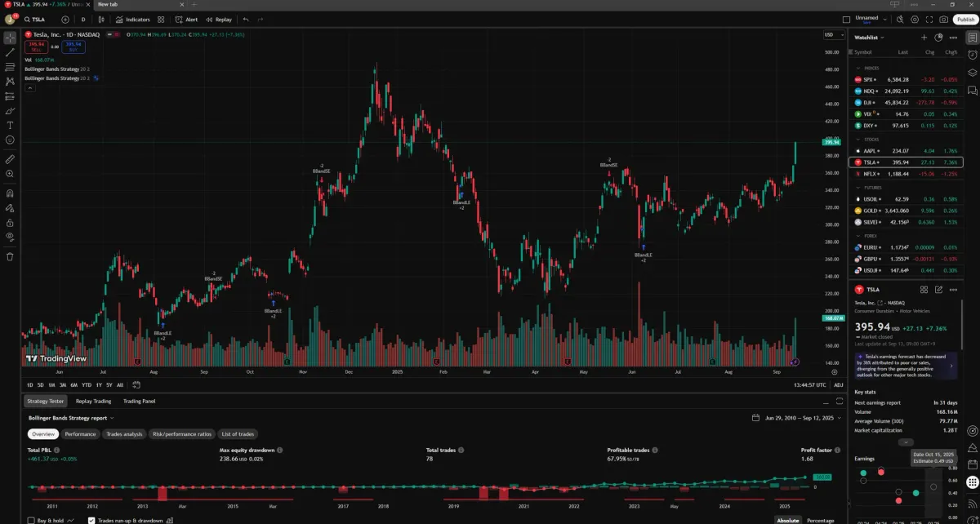The image size is (980, 524).
Task: Enter fullscreen mode
Action: click(x=929, y=19)
